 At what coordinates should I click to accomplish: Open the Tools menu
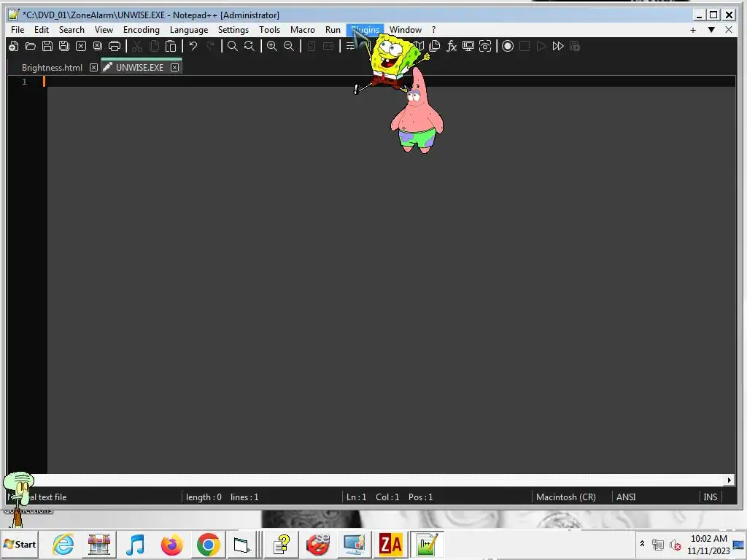pyautogui.click(x=270, y=29)
